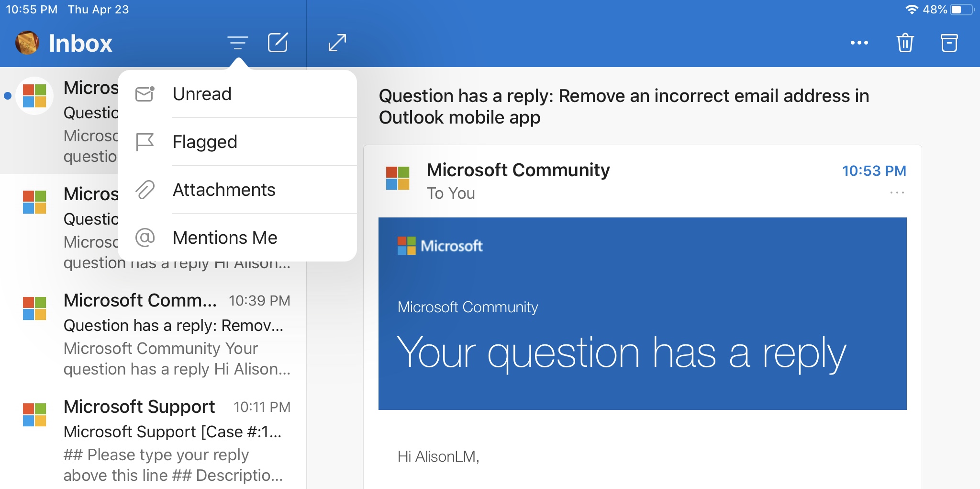Tap the battery indicator in the status bar
980x489 pixels.
pyautogui.click(x=962, y=10)
